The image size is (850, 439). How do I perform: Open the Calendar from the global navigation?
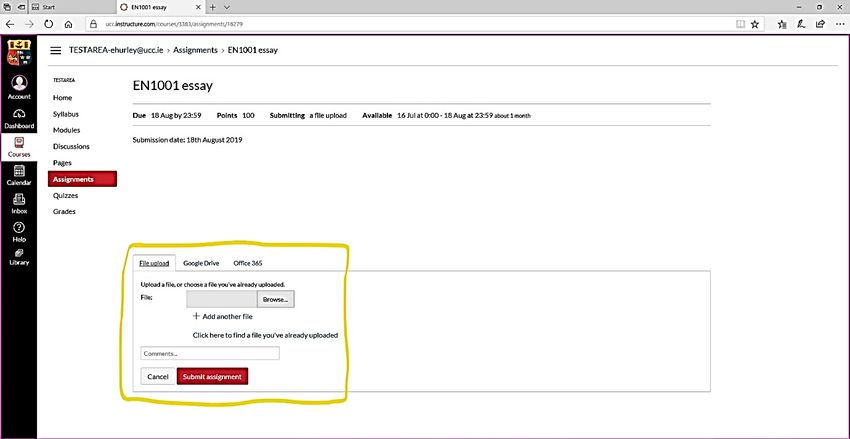[18, 175]
